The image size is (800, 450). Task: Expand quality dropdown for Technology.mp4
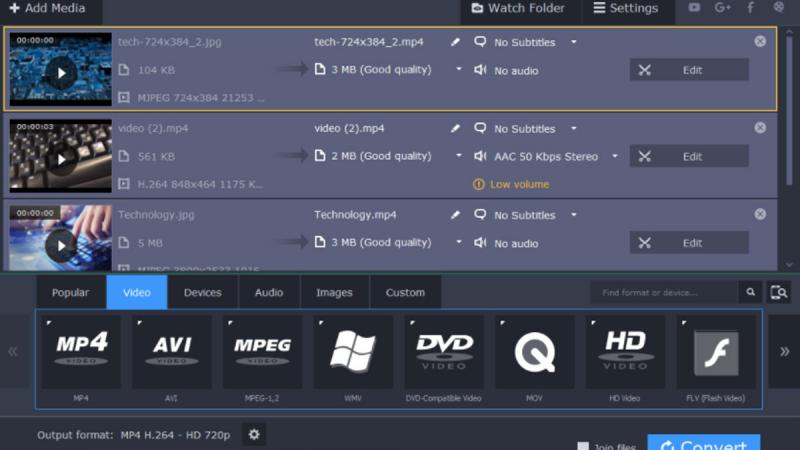[x=459, y=242]
